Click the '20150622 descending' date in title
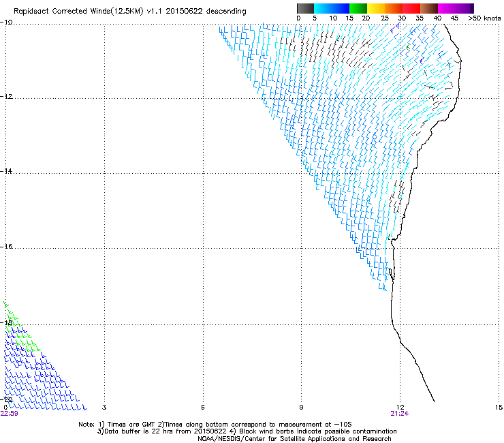The width and height of the screenshot is (504, 443). click(x=206, y=11)
